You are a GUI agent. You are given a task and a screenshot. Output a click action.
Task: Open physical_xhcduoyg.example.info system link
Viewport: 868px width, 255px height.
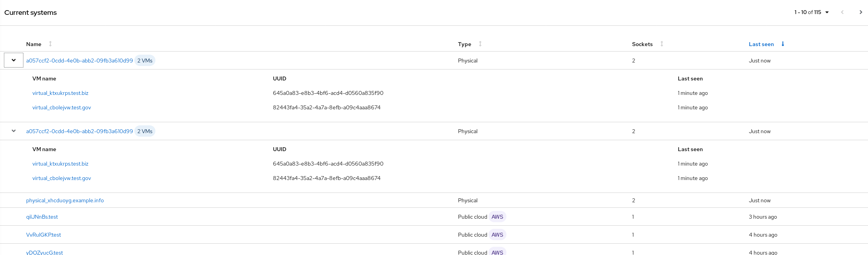[65, 200]
